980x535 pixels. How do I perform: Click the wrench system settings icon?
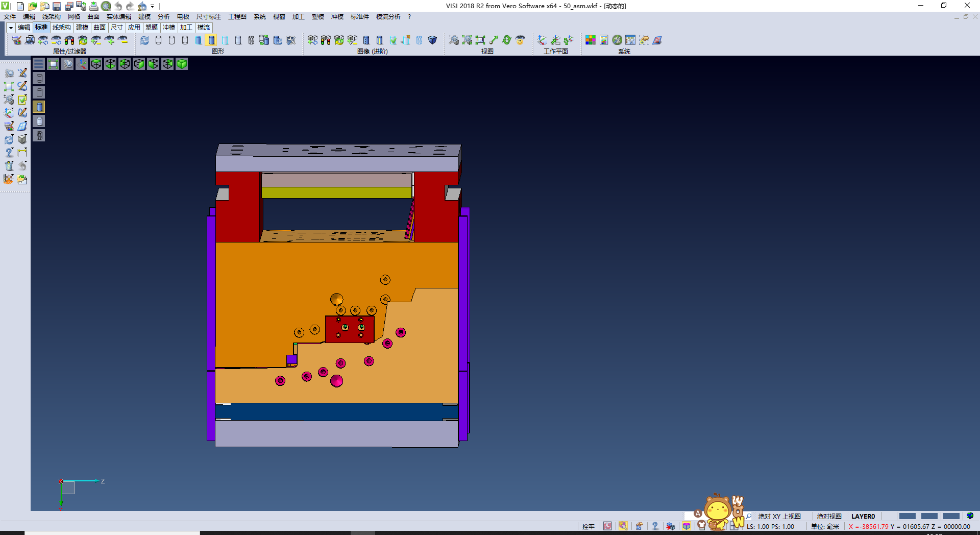(617, 40)
